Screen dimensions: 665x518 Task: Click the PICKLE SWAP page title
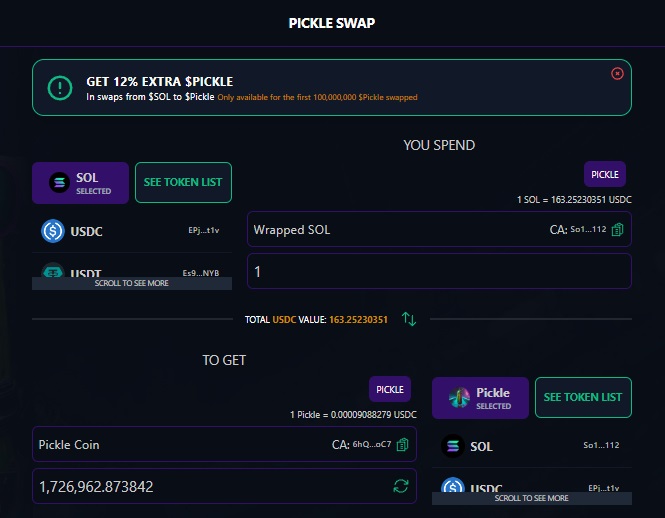point(332,23)
